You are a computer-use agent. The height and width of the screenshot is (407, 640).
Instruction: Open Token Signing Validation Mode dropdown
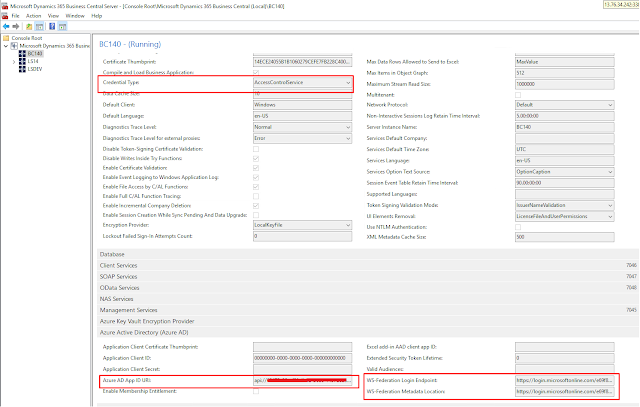(564, 205)
